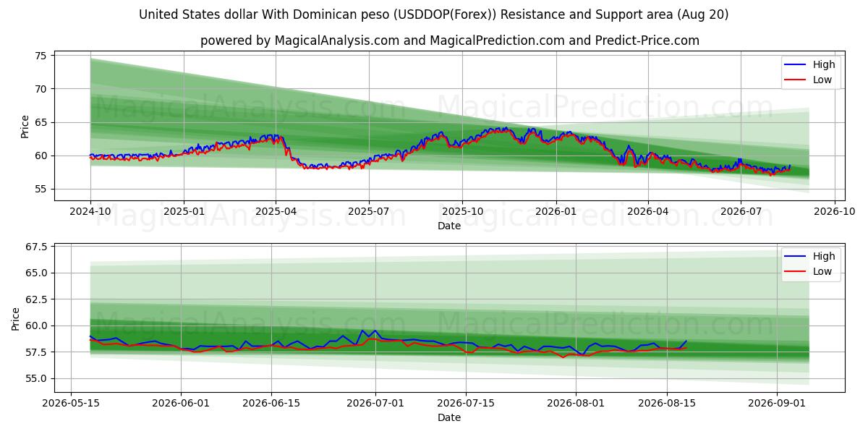Click the '57.5' y-axis label in bottom chart
Screen dimensions: 868x434
[x=37, y=352]
